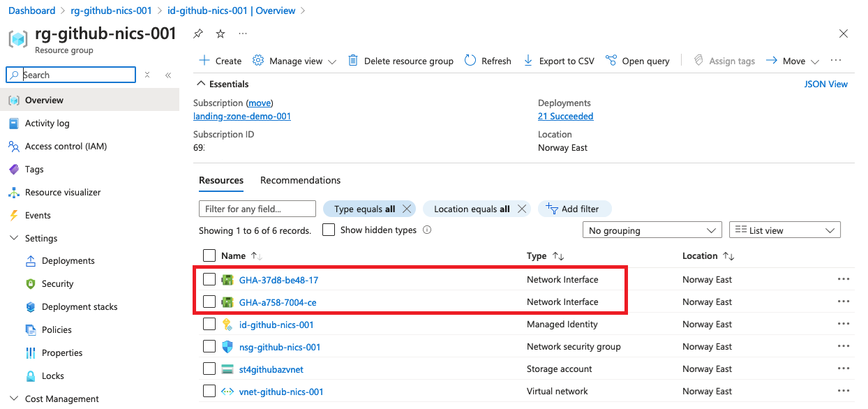
Task: Sort by the Location column
Action: pos(708,256)
